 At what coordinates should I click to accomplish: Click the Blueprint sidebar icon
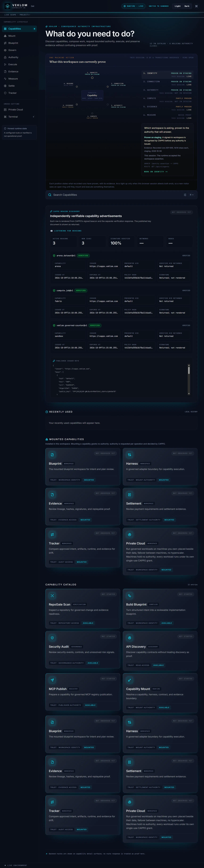pos(5,43)
